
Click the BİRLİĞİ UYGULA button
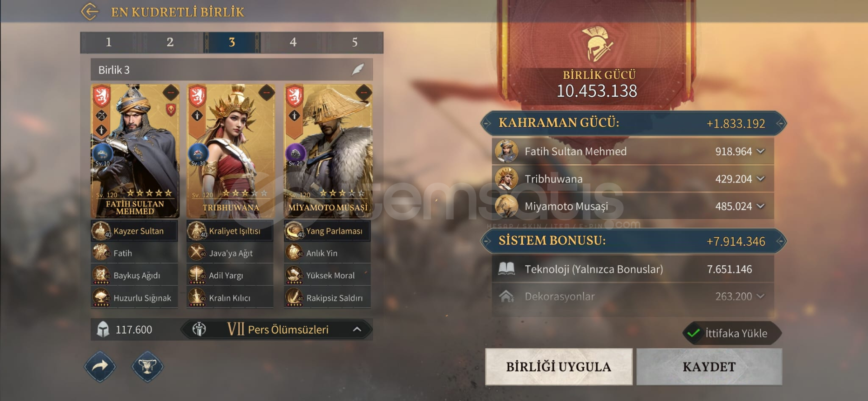[559, 367]
